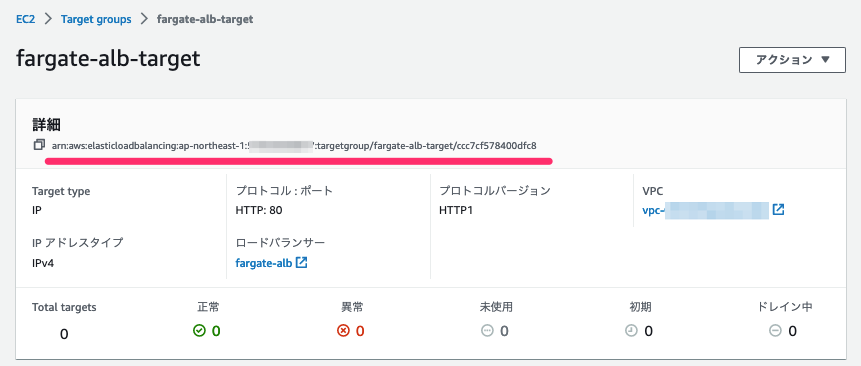The width and height of the screenshot is (861, 366).
Task: Click the arrow on アクション button
Action: click(826, 60)
